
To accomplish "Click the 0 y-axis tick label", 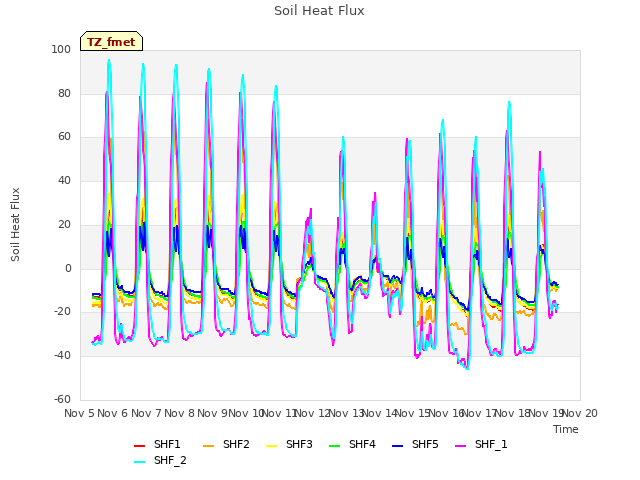I will point(68,269).
